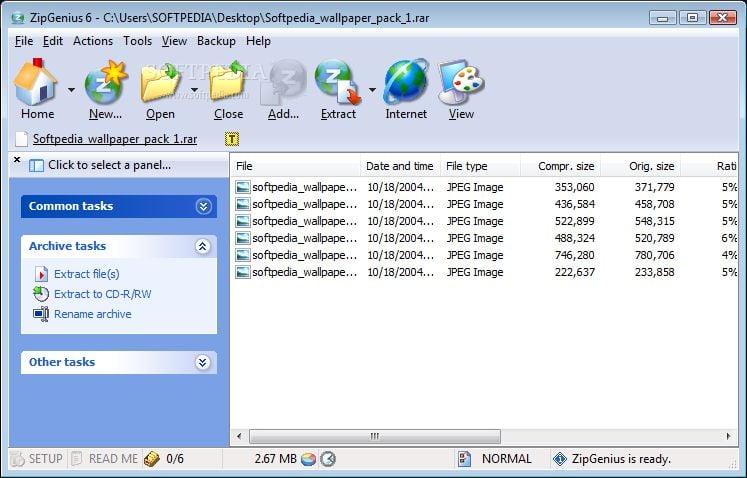Close the side panel with the x button
747x478 pixels.
[x=17, y=160]
